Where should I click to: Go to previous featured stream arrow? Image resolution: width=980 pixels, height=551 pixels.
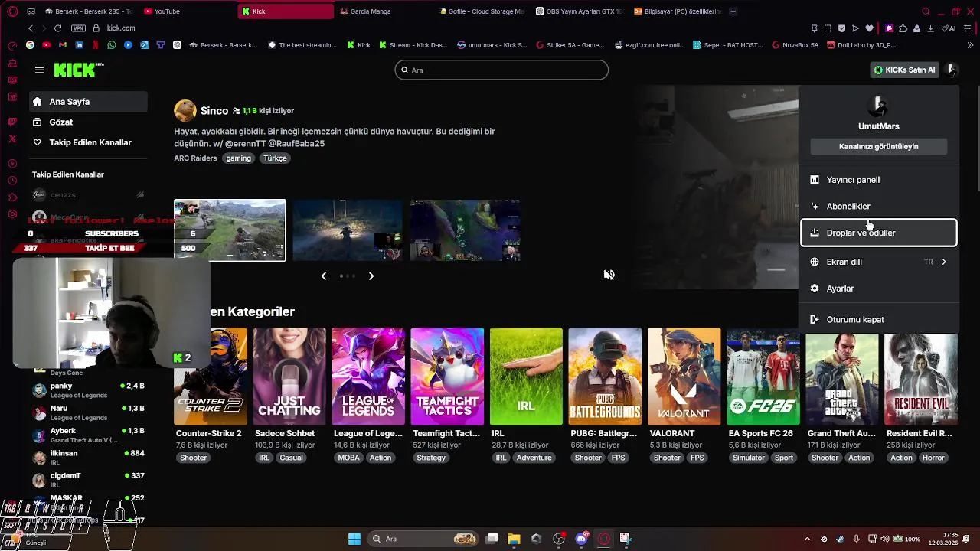click(324, 275)
